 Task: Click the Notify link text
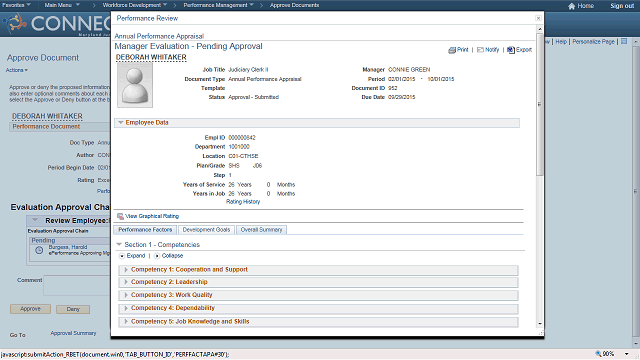pos(492,50)
